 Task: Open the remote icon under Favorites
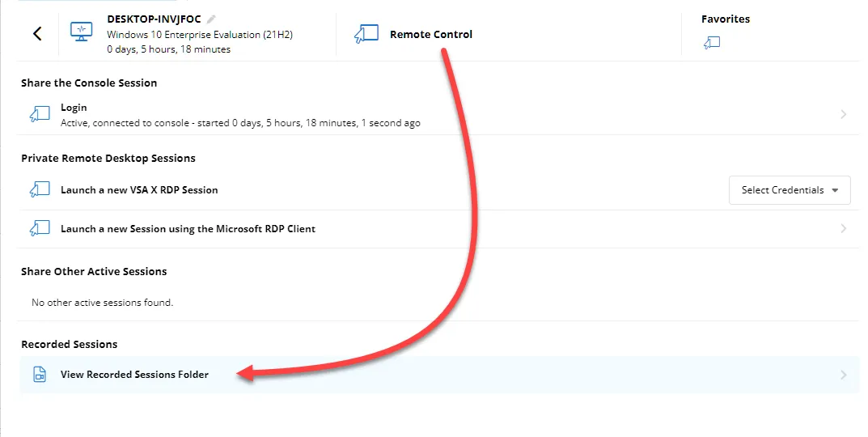712,43
